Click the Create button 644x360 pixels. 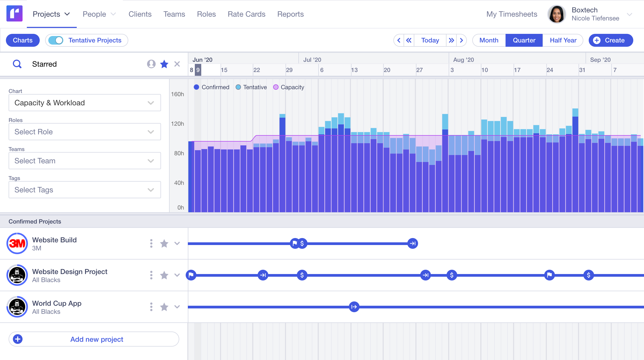click(611, 40)
